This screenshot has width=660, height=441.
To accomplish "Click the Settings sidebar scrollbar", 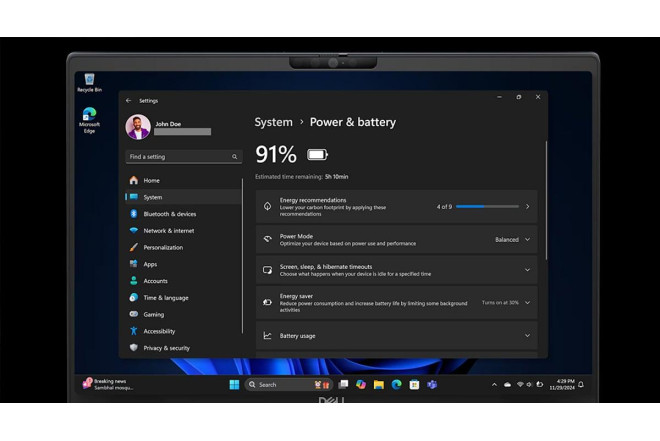I will point(242,256).
